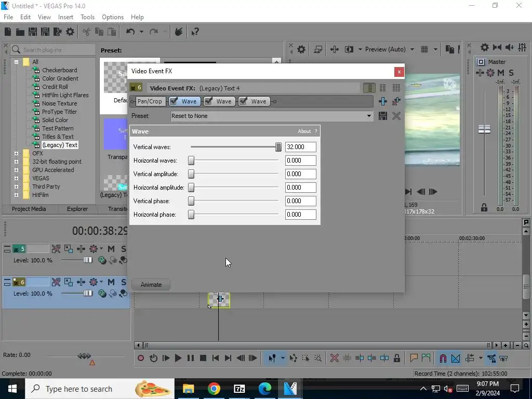Select ProType Titler in the plug-in list
The height and width of the screenshot is (399, 532).
click(x=59, y=112)
